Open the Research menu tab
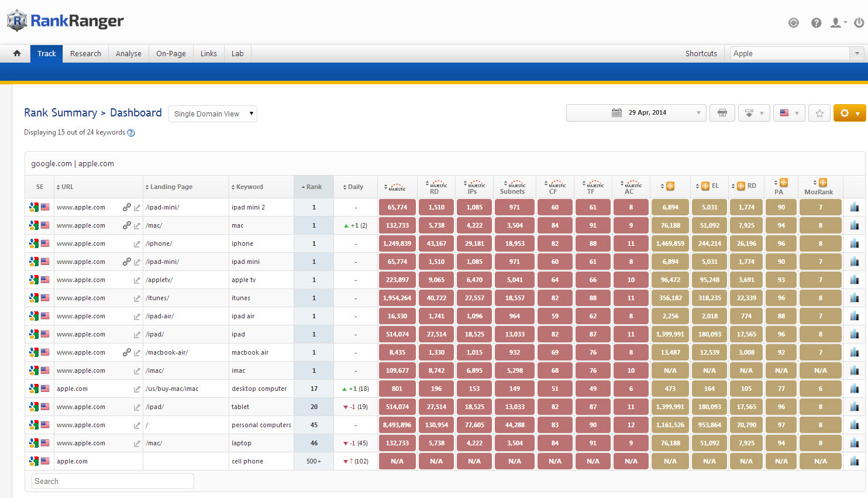Screen dimensions: 868x498 pyautogui.click(x=85, y=53)
